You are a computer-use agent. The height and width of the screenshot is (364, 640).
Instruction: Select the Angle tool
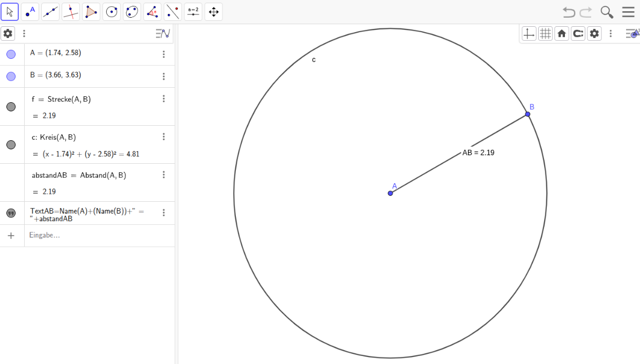tap(152, 12)
